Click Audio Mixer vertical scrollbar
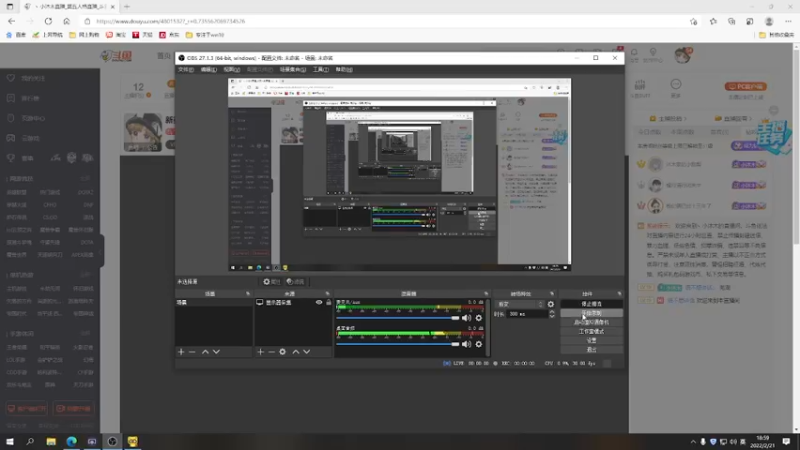Screen dimensions: 800x450 point(488,328)
